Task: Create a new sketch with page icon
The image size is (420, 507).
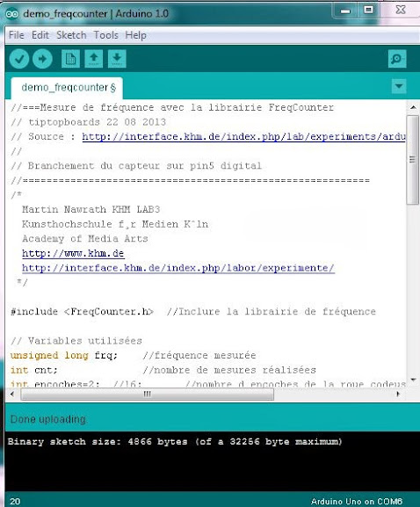Action: [70, 59]
